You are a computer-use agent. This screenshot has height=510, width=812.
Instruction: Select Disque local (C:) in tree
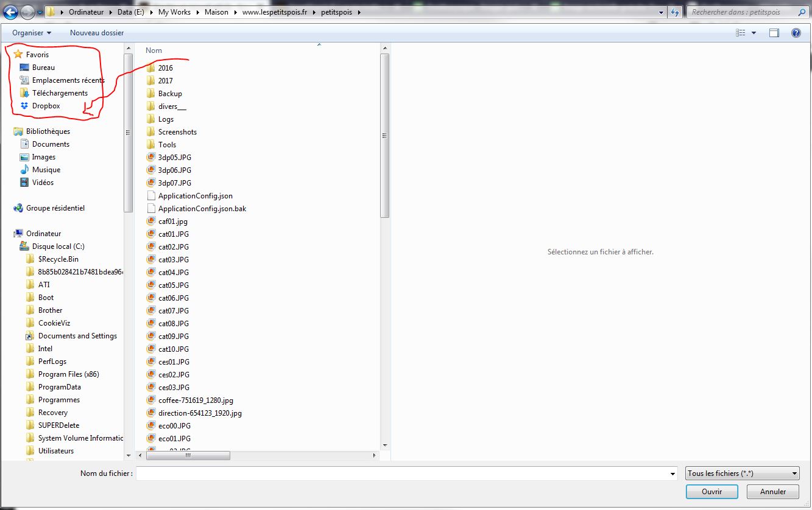click(58, 246)
